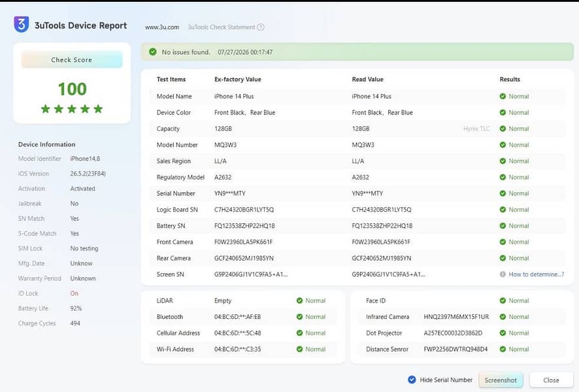The height and width of the screenshot is (392, 579).
Task: Click the Normal status icon for Infrared Camera
Action: pos(503,317)
